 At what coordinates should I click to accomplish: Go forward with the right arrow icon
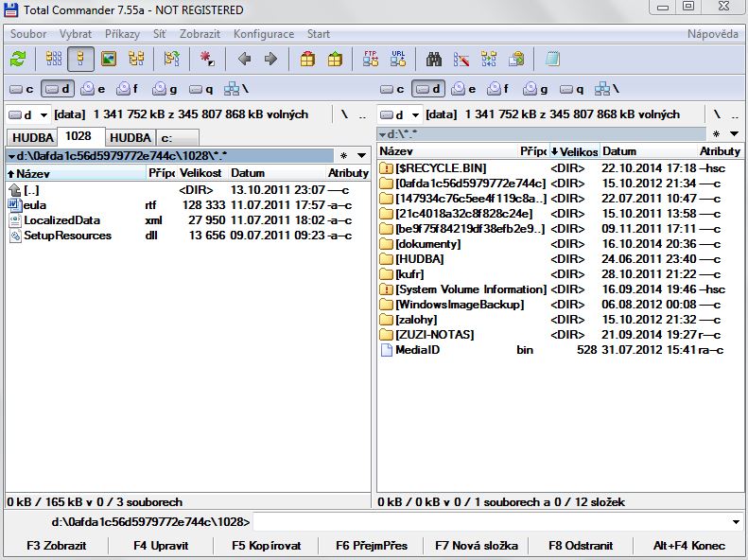pyautogui.click(x=271, y=60)
